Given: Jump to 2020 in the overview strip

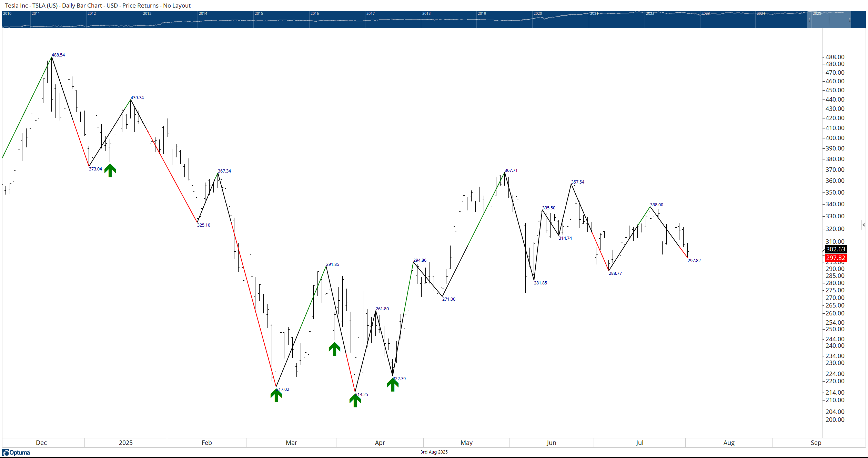Looking at the screenshot, I should coord(538,13).
